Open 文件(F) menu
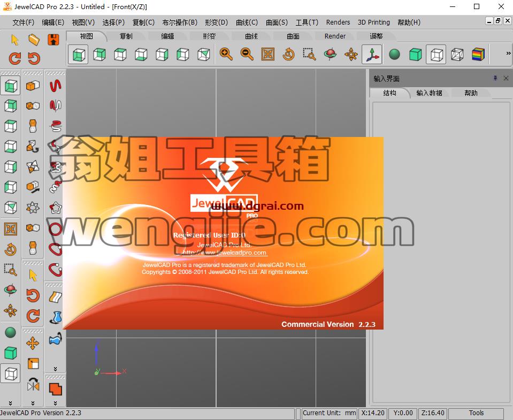 pos(23,22)
